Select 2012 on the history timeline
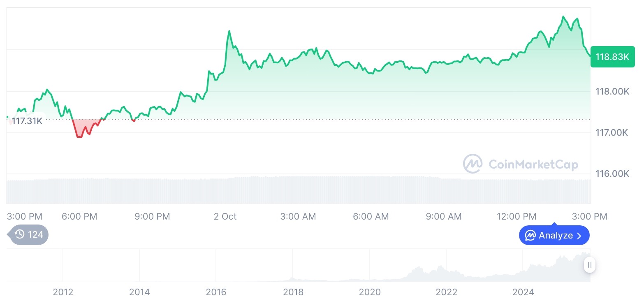 (63, 292)
